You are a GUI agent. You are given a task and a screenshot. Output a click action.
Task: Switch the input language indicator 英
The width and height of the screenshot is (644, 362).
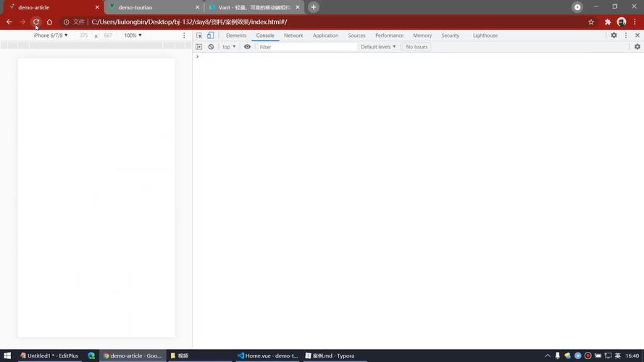point(618,355)
